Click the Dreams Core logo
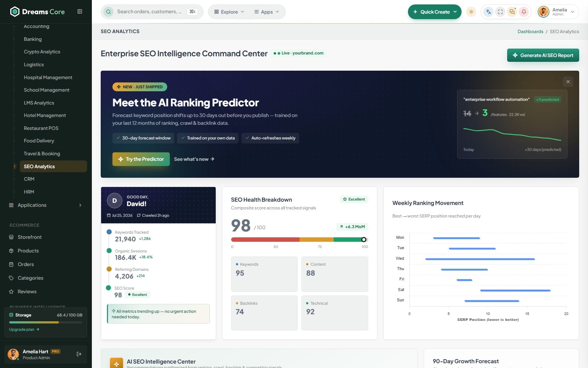The width and height of the screenshot is (588, 368). click(x=37, y=12)
